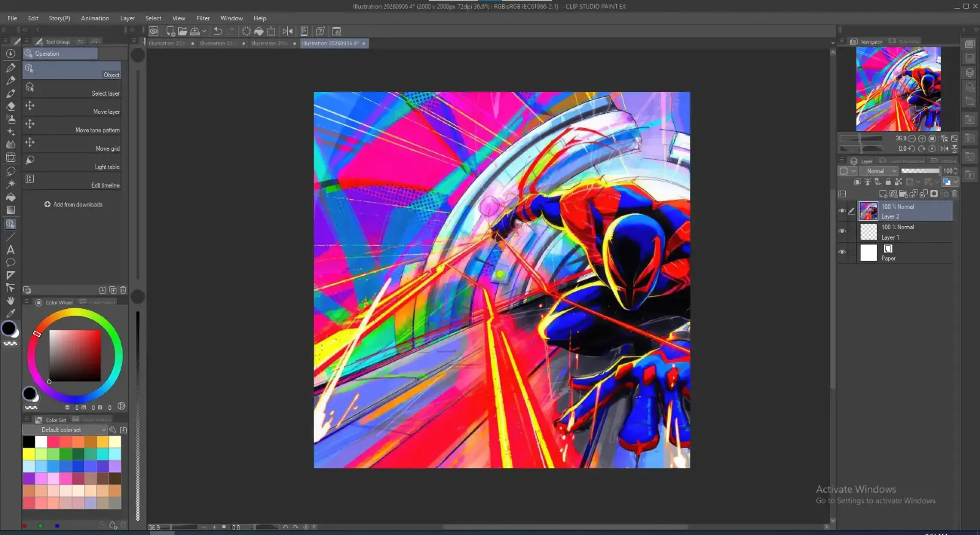Select the Balloon tool

click(x=10, y=262)
